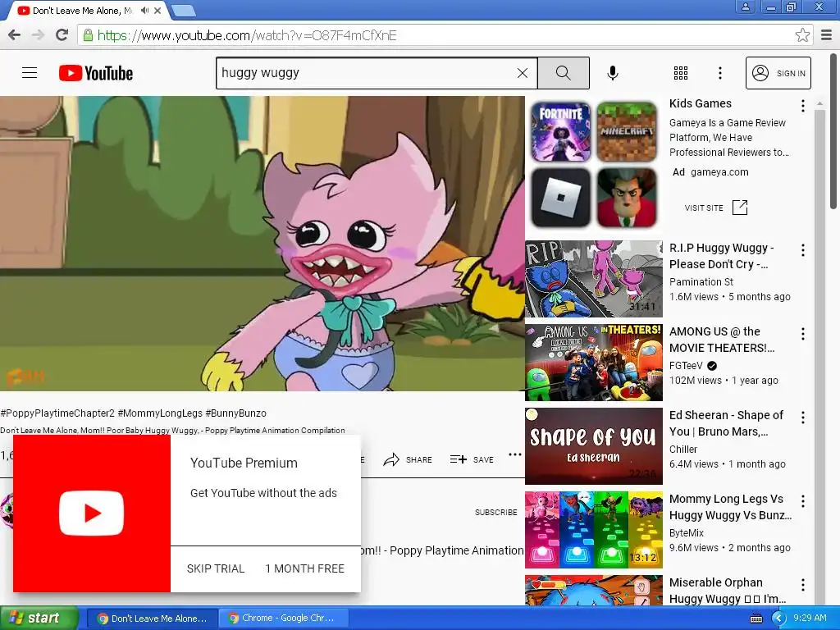This screenshot has height=630, width=840.
Task: Open options for Miserable Orphan Huggy Wuggy
Action: 802,585
